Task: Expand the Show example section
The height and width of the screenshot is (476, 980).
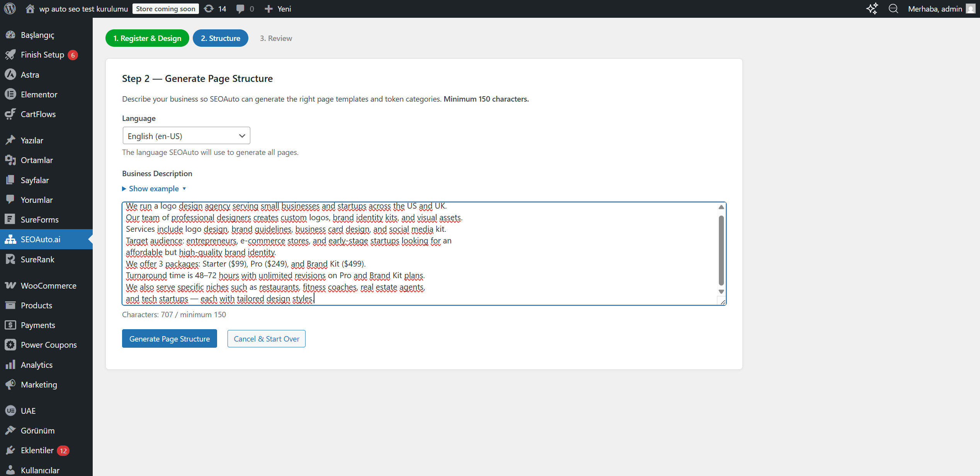Action: tap(155, 189)
